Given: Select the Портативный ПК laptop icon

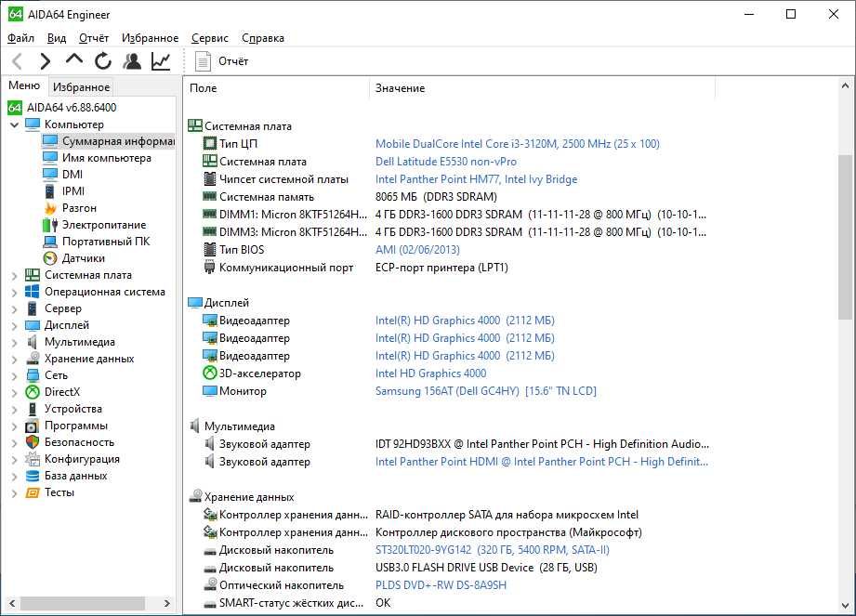Looking at the screenshot, I should click(x=49, y=242).
